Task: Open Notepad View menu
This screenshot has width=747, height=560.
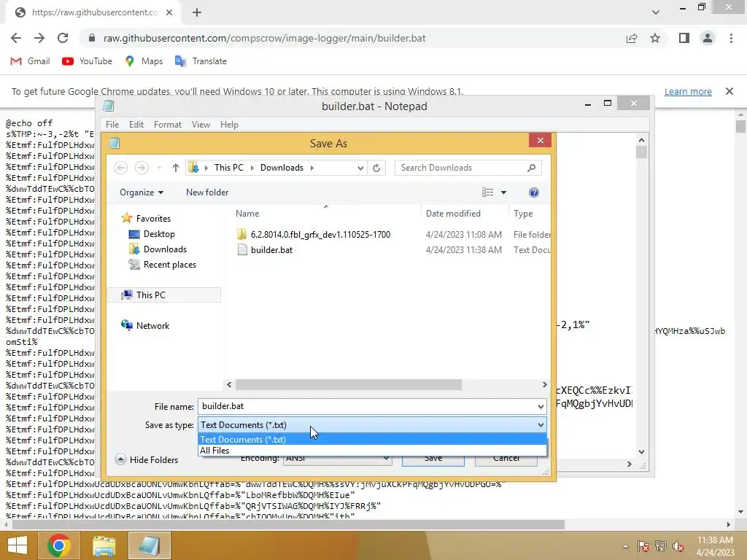Action: 201,124
